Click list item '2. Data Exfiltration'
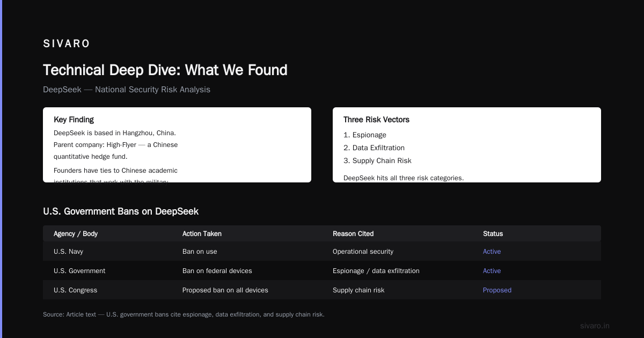This screenshot has width=644, height=338. point(374,148)
